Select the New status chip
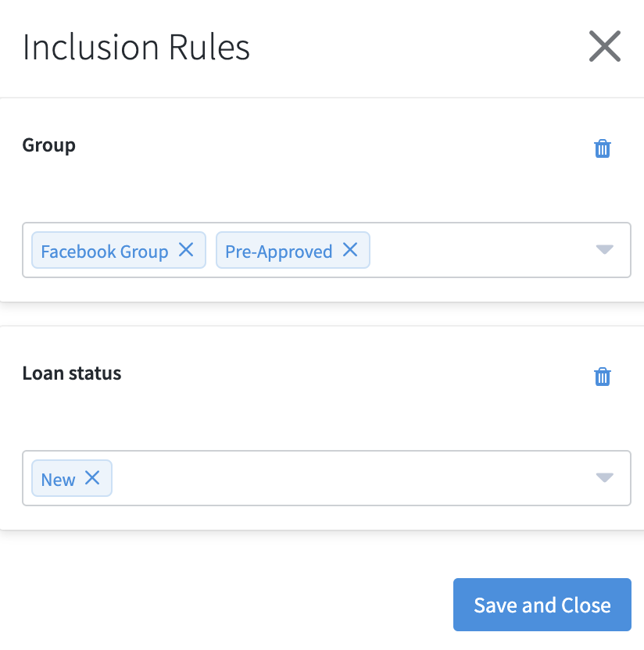 click(x=57, y=479)
